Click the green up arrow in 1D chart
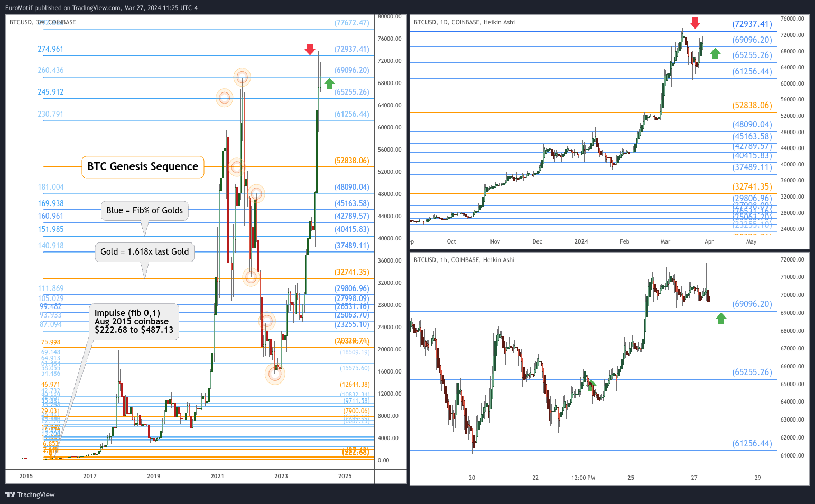 coord(715,53)
